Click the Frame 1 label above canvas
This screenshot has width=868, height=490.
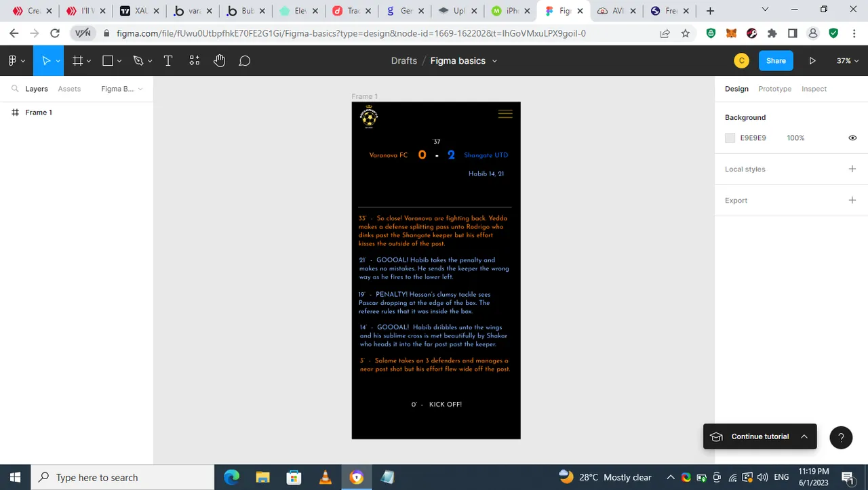pyautogui.click(x=365, y=96)
